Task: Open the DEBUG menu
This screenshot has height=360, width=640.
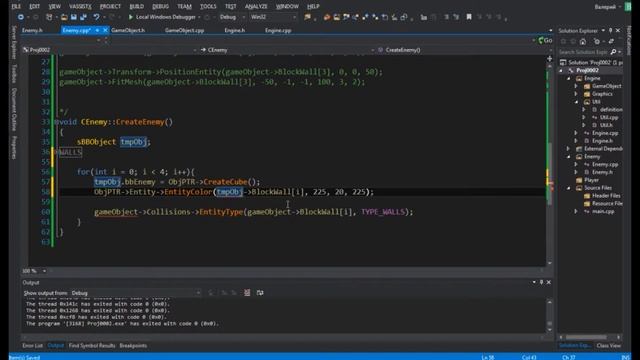Action: coord(160,7)
